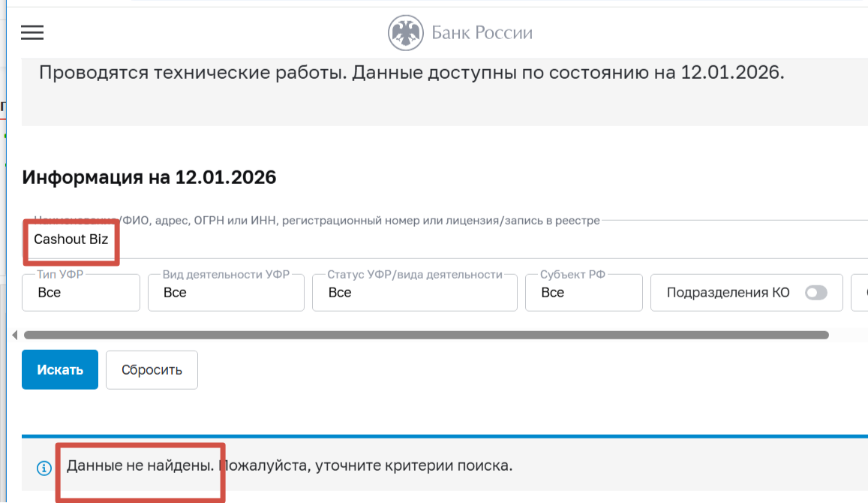
Task: Click the Bank of Russia eagle emblem
Action: coord(406,33)
